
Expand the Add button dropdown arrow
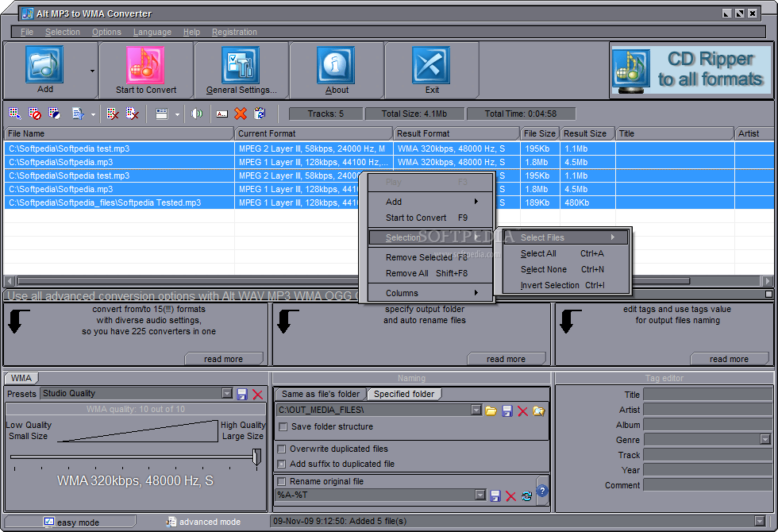92,71
